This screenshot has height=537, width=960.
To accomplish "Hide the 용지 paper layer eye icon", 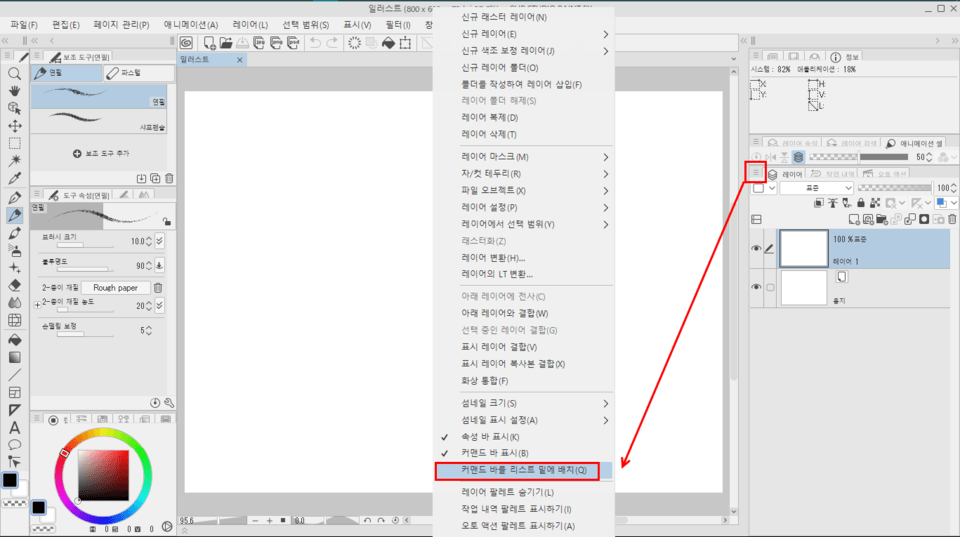I will point(756,287).
